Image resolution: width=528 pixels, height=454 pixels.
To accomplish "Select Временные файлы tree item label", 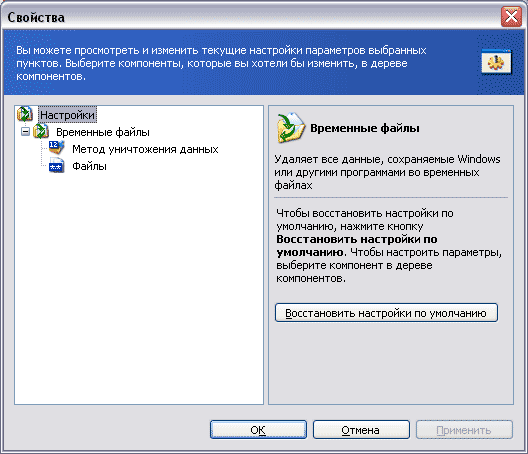I will point(103,132).
